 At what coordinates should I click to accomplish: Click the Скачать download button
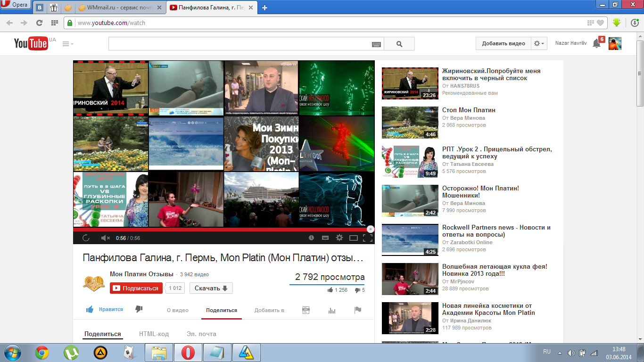211,288
